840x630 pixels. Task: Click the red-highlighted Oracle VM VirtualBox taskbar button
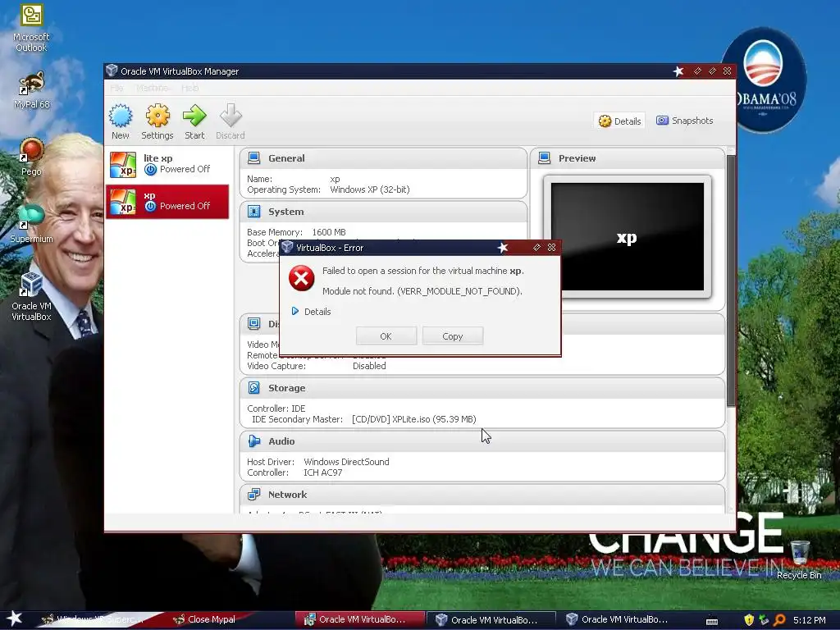[x=361, y=619]
